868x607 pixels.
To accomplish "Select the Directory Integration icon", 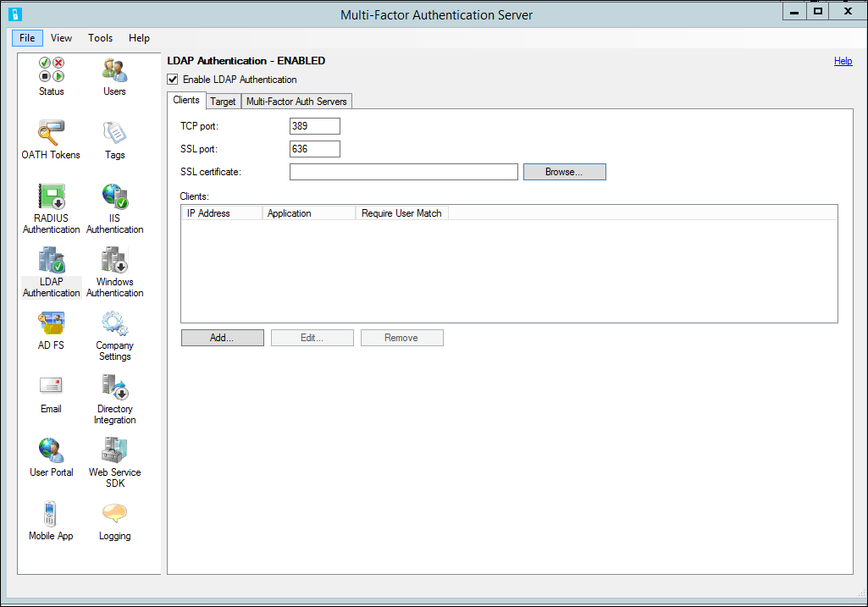I will pos(114,392).
